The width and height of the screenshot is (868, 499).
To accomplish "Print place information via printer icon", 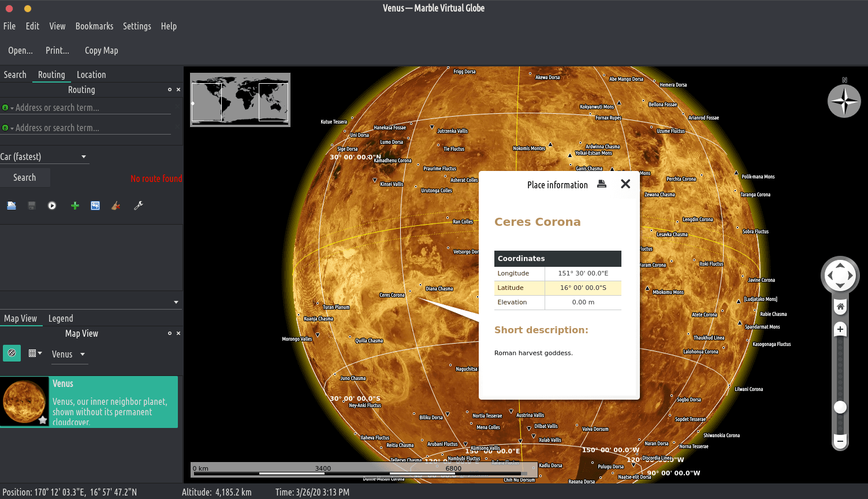I will [602, 184].
